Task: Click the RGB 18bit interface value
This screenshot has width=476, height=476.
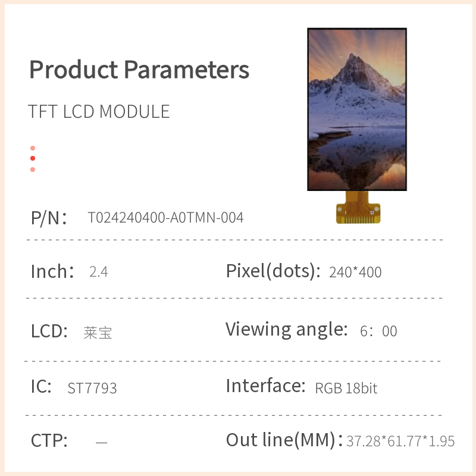Action: tap(346, 389)
